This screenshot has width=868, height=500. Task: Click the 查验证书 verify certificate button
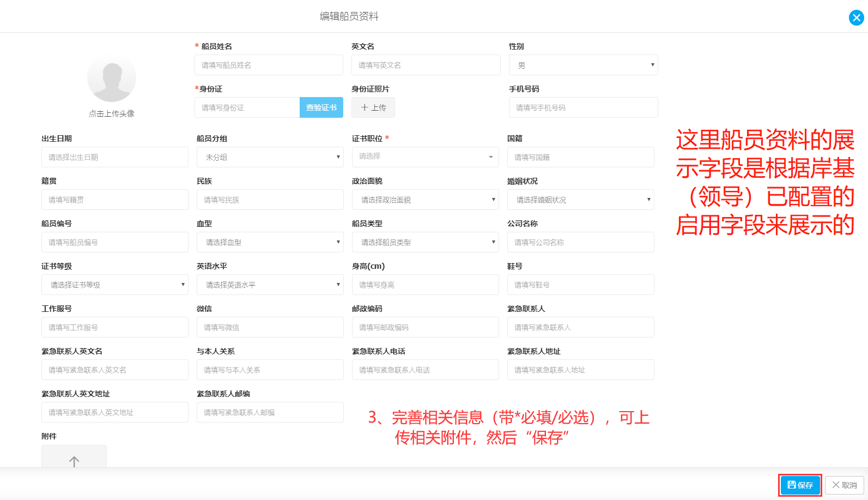coord(321,107)
